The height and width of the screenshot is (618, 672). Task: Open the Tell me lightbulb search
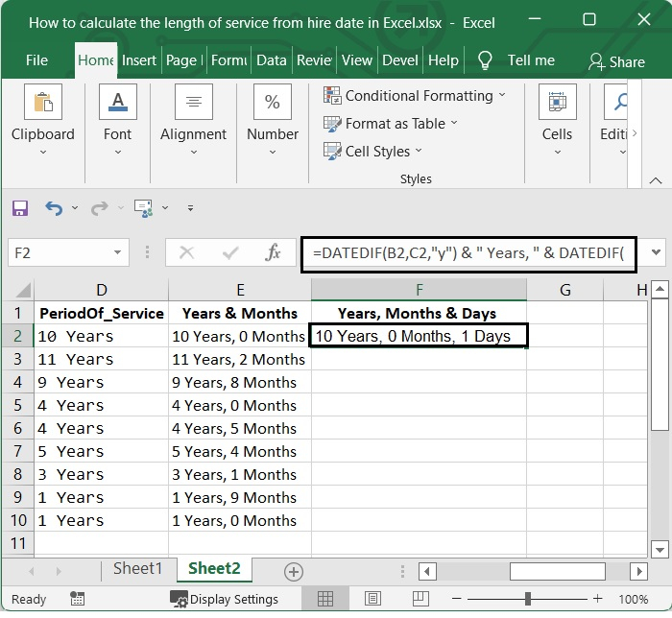point(485,60)
